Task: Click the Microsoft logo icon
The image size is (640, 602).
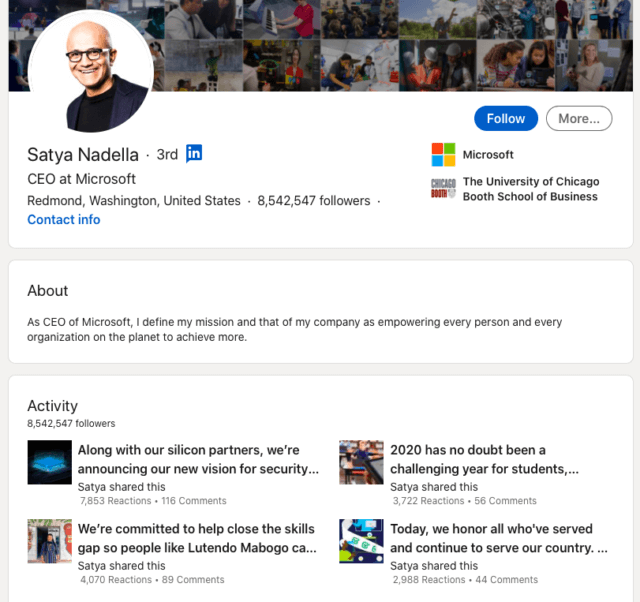Action: point(443,155)
